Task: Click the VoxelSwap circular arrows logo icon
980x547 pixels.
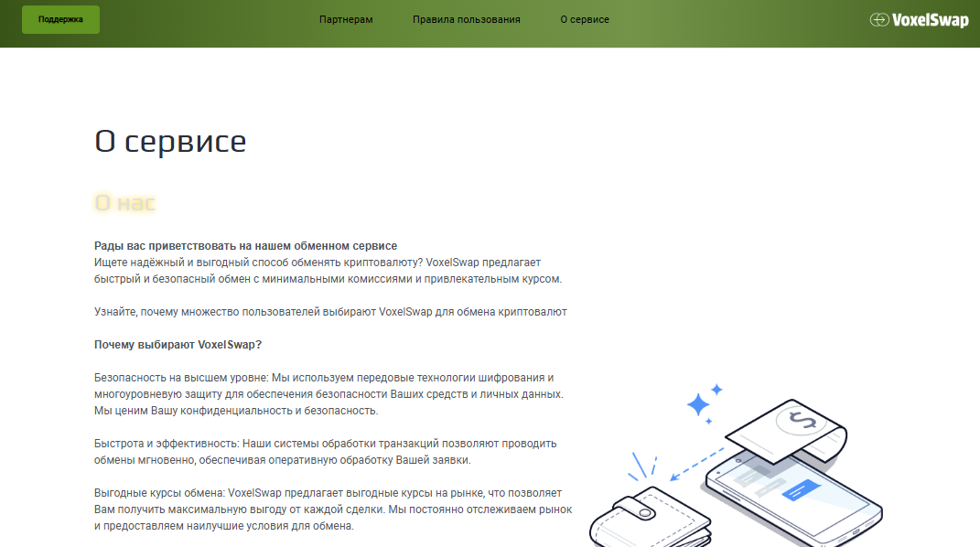Action: tap(878, 20)
